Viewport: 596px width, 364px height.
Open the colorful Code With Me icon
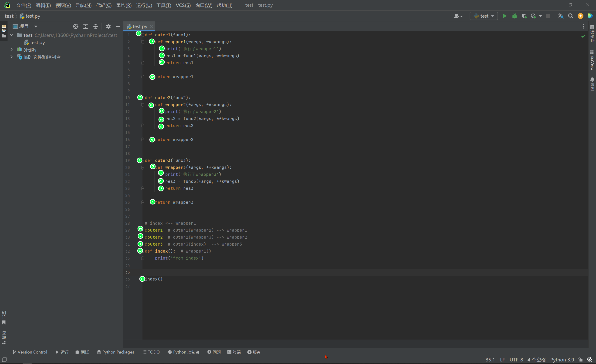(x=590, y=16)
